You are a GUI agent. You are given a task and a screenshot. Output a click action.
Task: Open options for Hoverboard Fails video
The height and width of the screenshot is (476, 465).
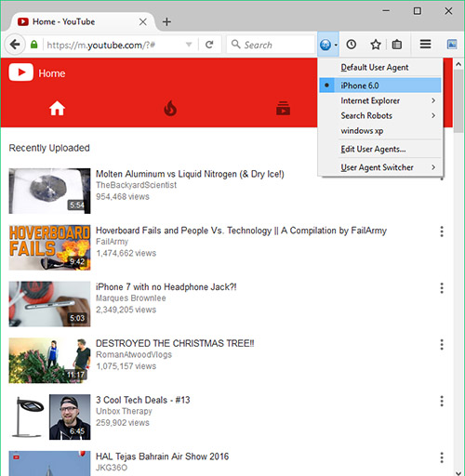[x=442, y=231]
